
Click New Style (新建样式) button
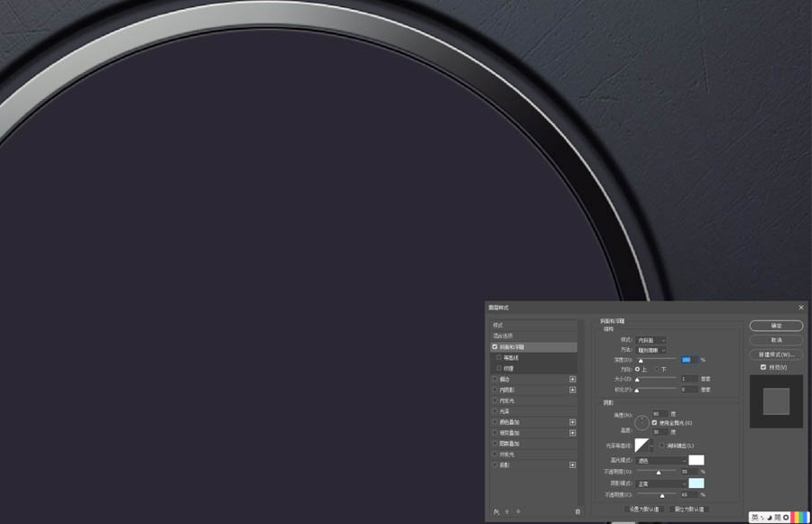point(776,354)
